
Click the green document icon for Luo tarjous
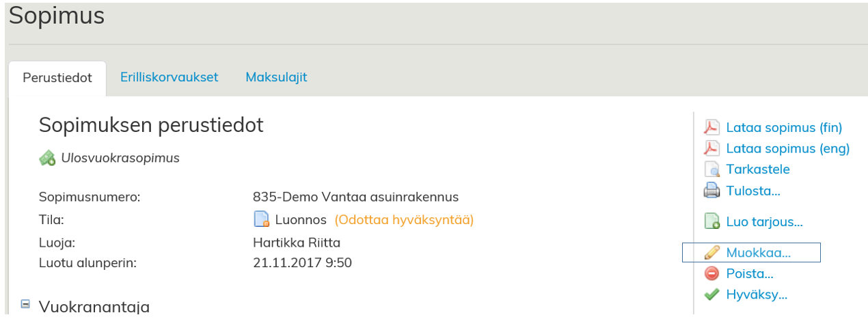pos(711,221)
